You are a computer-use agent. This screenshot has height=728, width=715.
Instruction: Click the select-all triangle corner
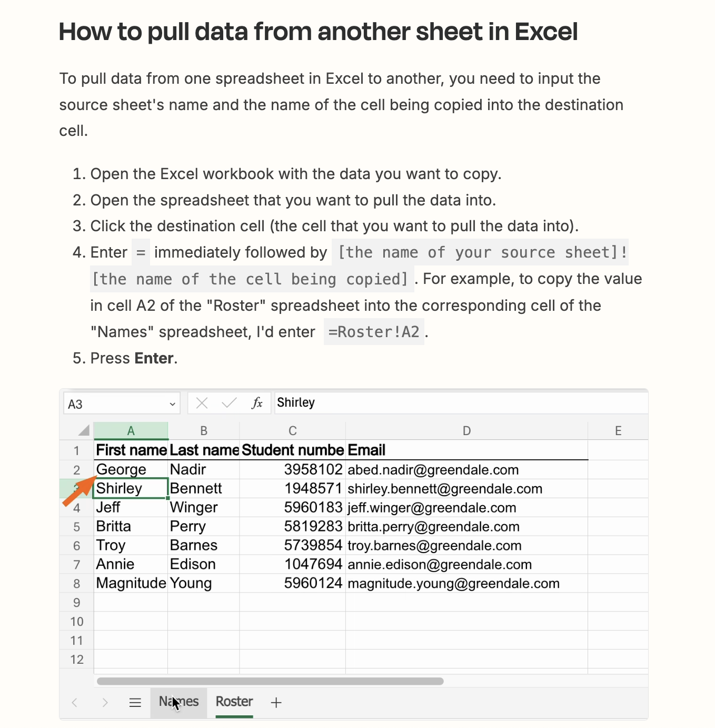point(84,431)
